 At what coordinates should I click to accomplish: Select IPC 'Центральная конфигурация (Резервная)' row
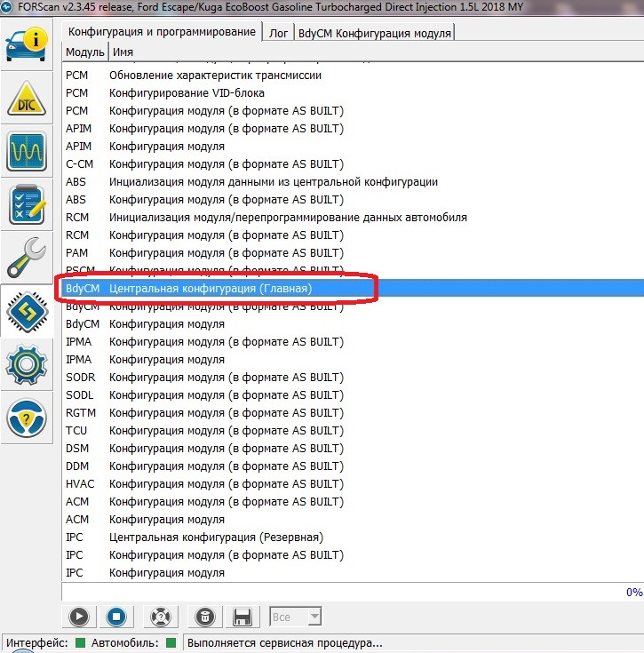click(x=353, y=538)
